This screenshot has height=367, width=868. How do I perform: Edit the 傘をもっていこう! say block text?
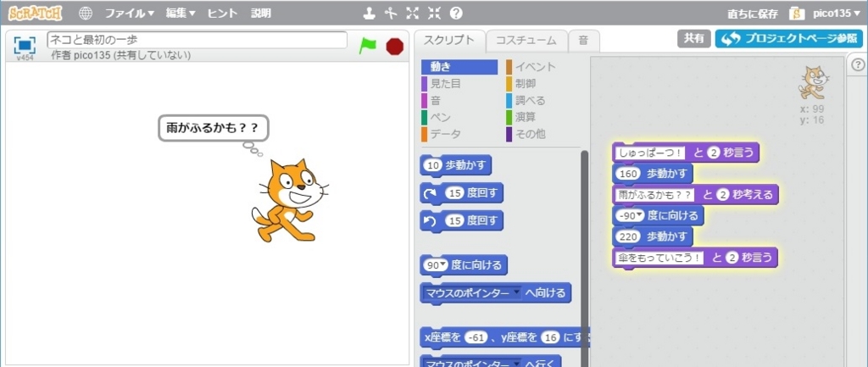pos(659,258)
